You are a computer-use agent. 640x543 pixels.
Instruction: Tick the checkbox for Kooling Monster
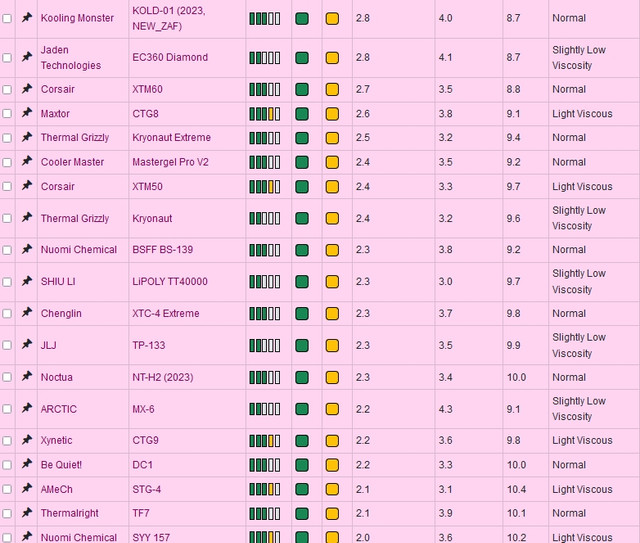tap(7, 19)
